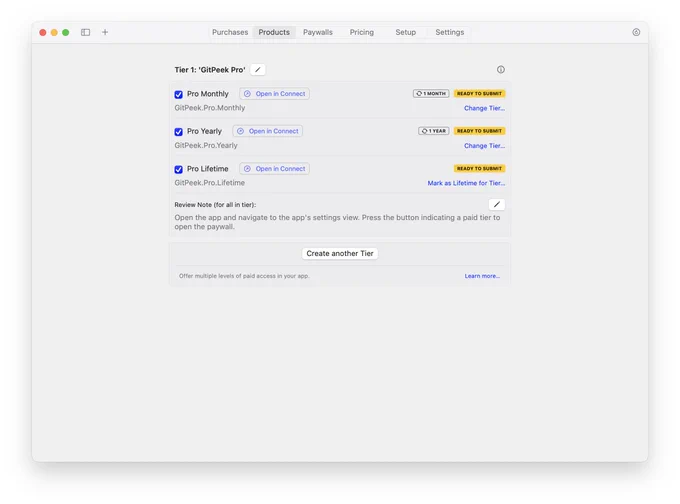Viewport: 680px width, 504px height.
Task: Uncheck the Pro Lifetime checkbox
Action: [x=178, y=169]
